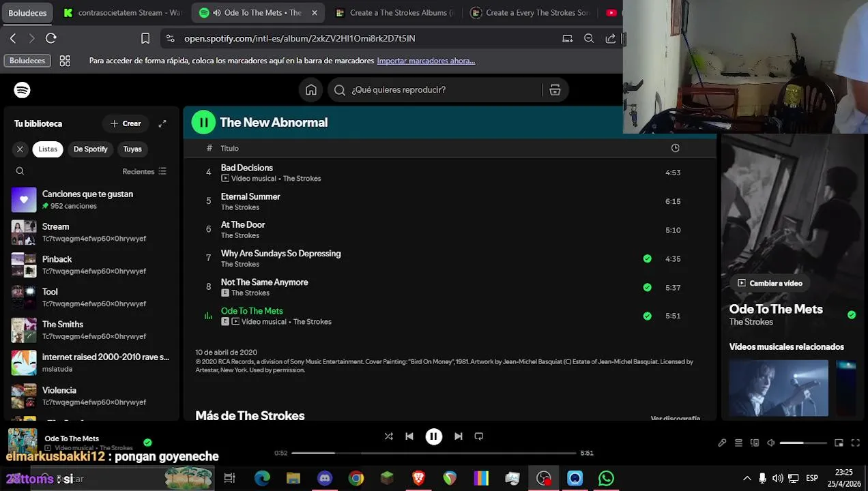Pause The New Abnormal album playback
This screenshot has height=491, width=868.
click(x=203, y=122)
